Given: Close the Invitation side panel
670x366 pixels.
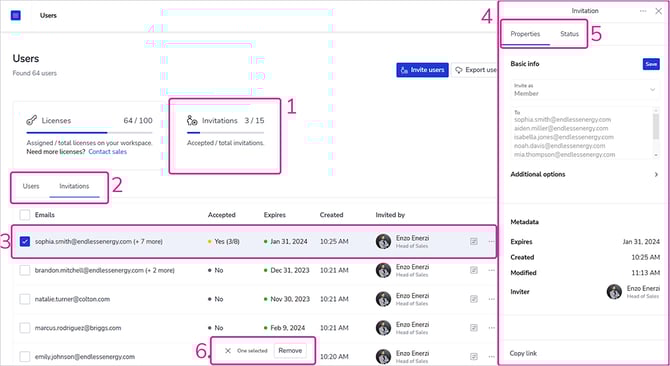Looking at the screenshot, I should (x=658, y=11).
